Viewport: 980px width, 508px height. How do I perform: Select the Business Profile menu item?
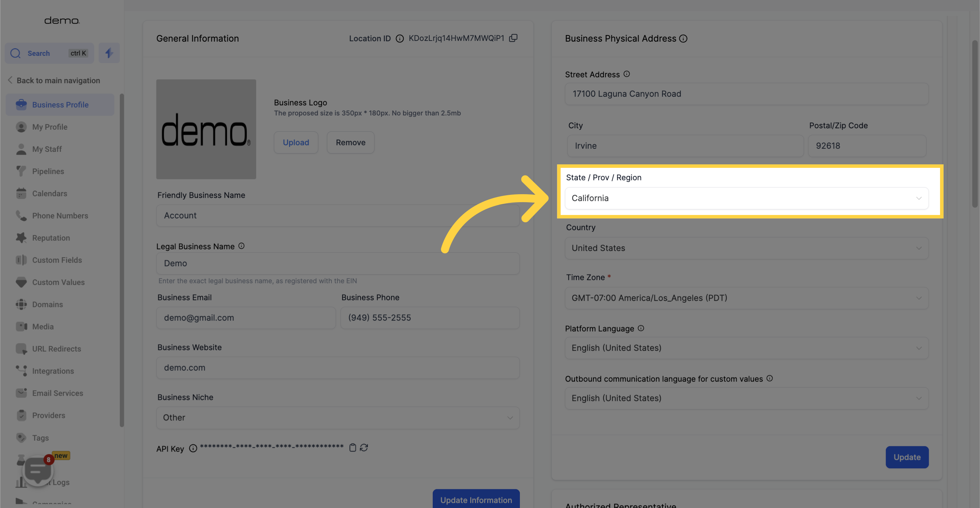point(60,104)
